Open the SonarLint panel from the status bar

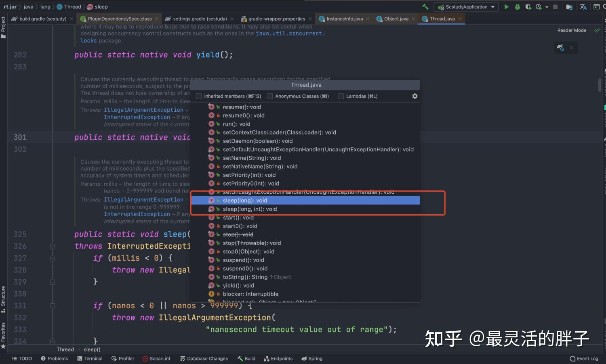[x=156, y=358]
